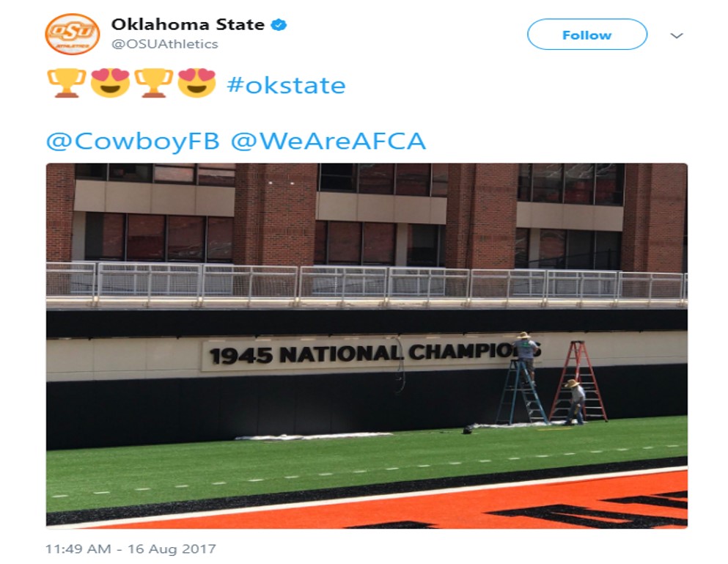Screen dimensions: 728x564
Task: Expand the tweet options chevron menu
Action: coord(677,35)
